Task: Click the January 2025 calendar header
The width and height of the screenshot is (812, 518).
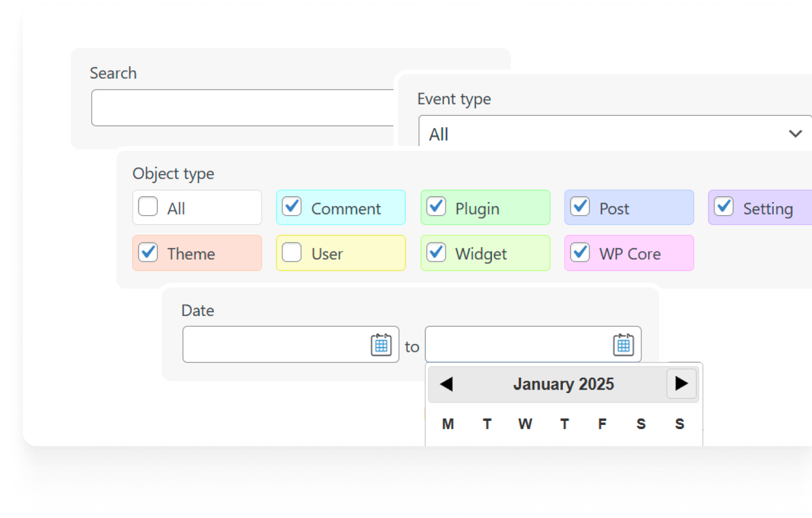Action: 563,384
